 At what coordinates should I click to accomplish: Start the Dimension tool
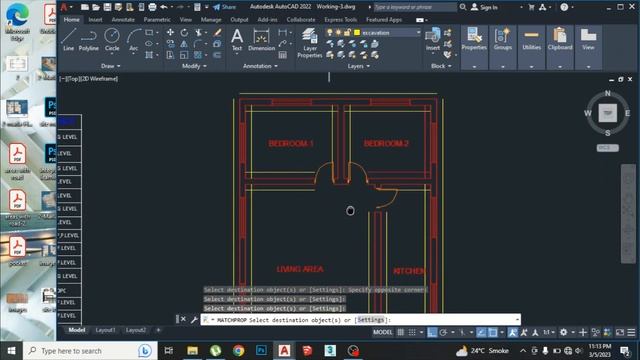coord(261,40)
